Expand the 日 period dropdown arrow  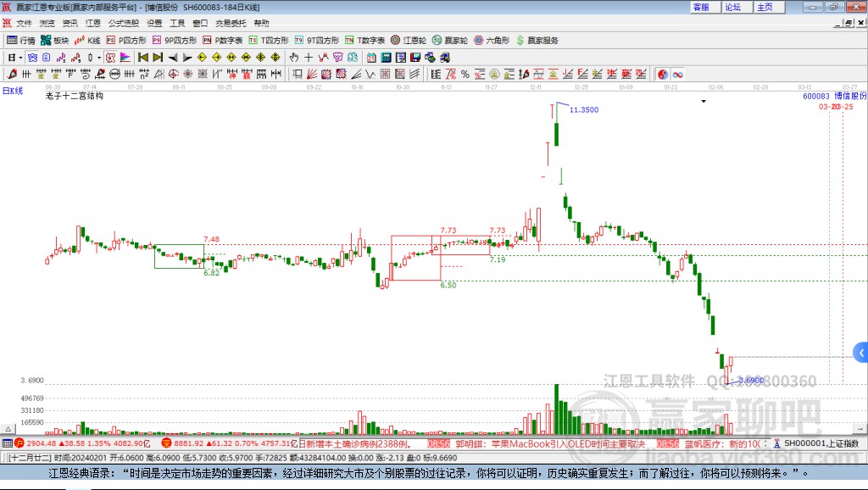pos(19,57)
